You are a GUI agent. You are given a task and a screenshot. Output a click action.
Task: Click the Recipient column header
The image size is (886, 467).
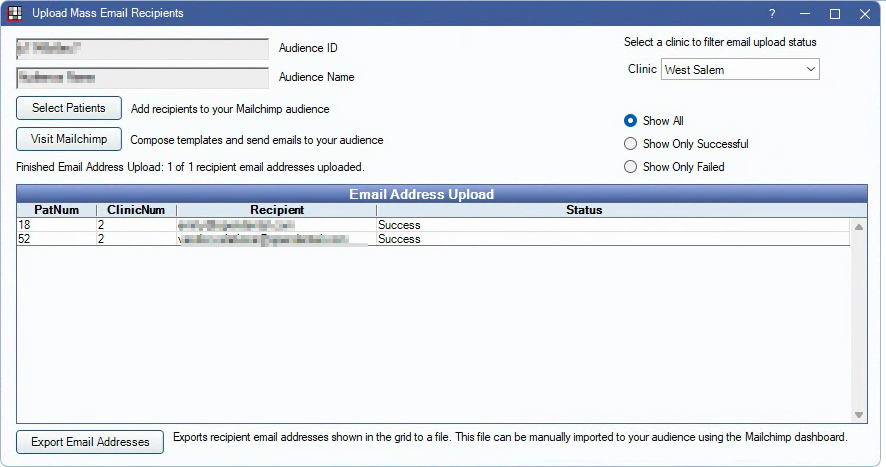(x=277, y=211)
